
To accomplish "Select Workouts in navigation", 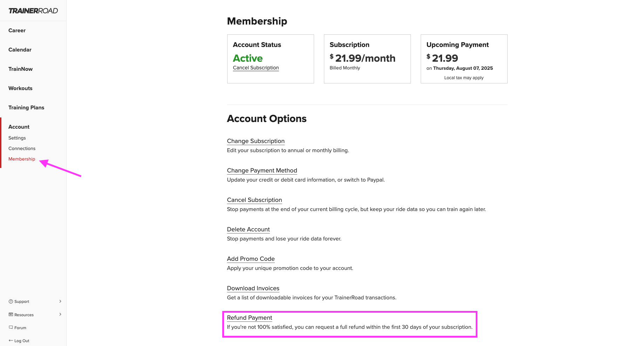I will coord(20,88).
